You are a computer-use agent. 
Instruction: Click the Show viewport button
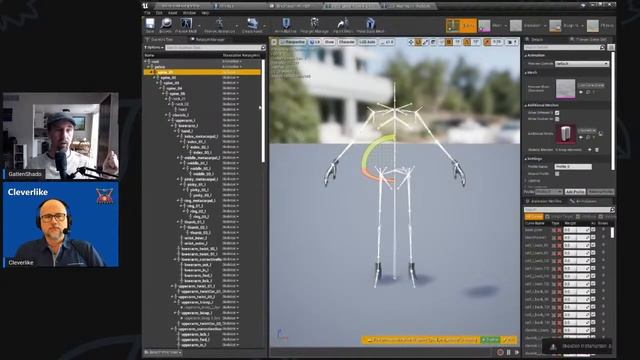coord(329,42)
